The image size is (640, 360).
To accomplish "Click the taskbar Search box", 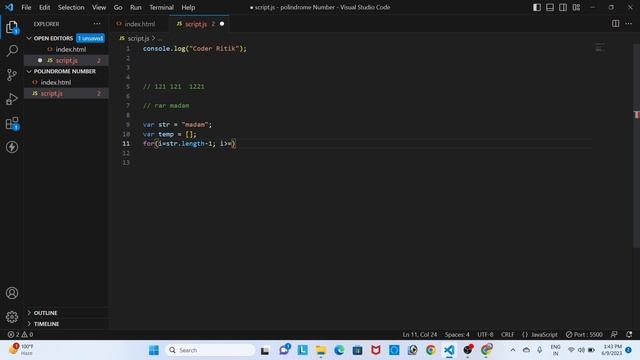I will click(x=210, y=350).
